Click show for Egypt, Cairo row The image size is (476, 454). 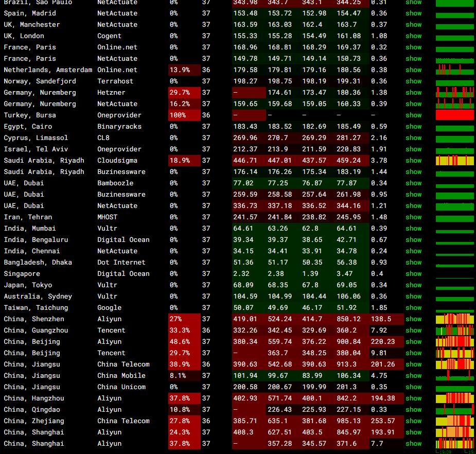(413, 126)
